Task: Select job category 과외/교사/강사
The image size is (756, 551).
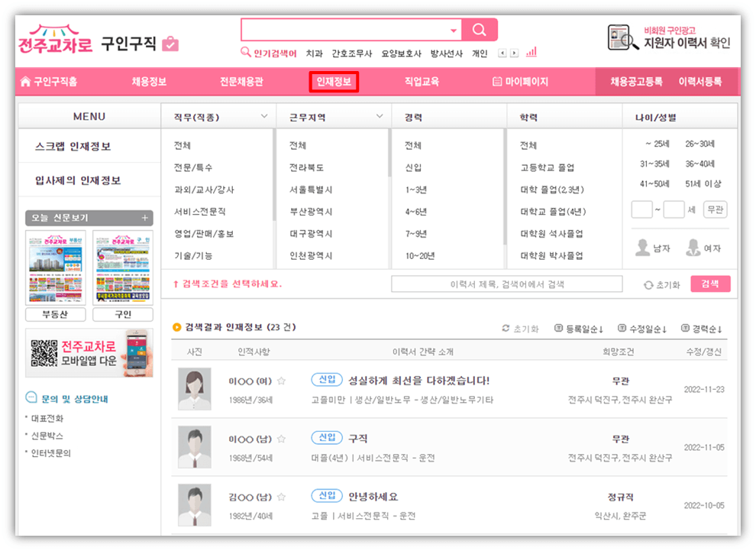Action: click(x=204, y=190)
